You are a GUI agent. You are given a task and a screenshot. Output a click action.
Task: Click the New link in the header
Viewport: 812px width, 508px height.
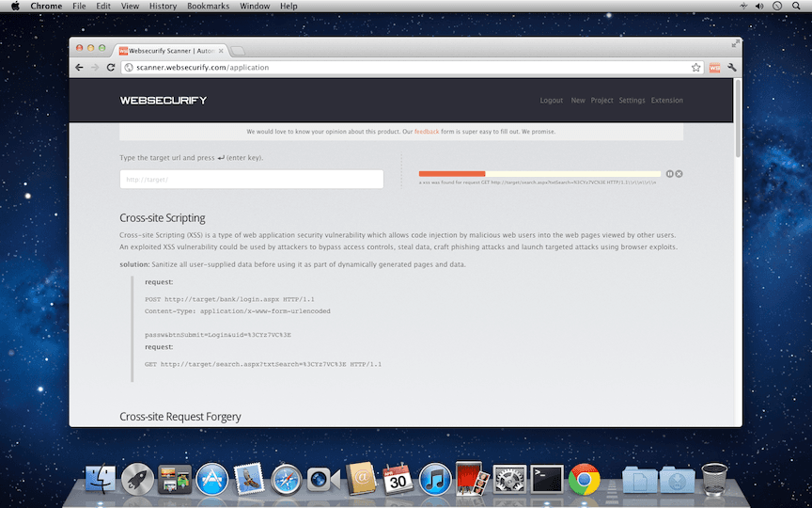click(578, 101)
